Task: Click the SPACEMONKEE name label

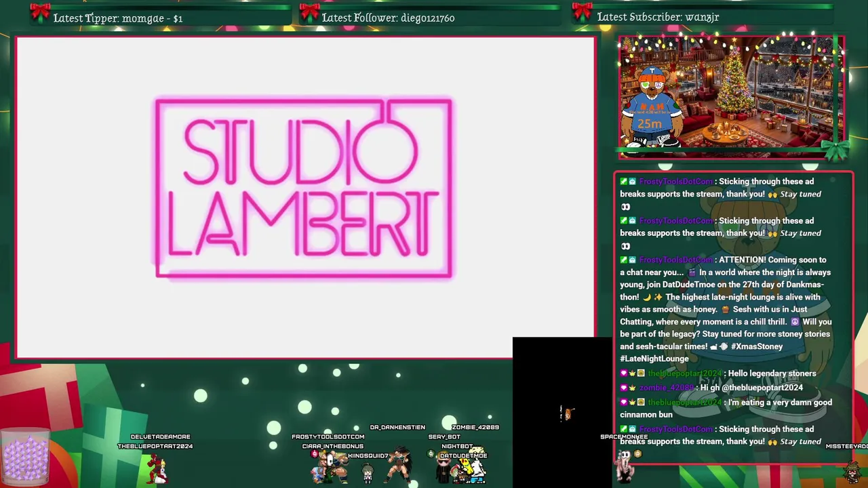Action: click(x=624, y=436)
